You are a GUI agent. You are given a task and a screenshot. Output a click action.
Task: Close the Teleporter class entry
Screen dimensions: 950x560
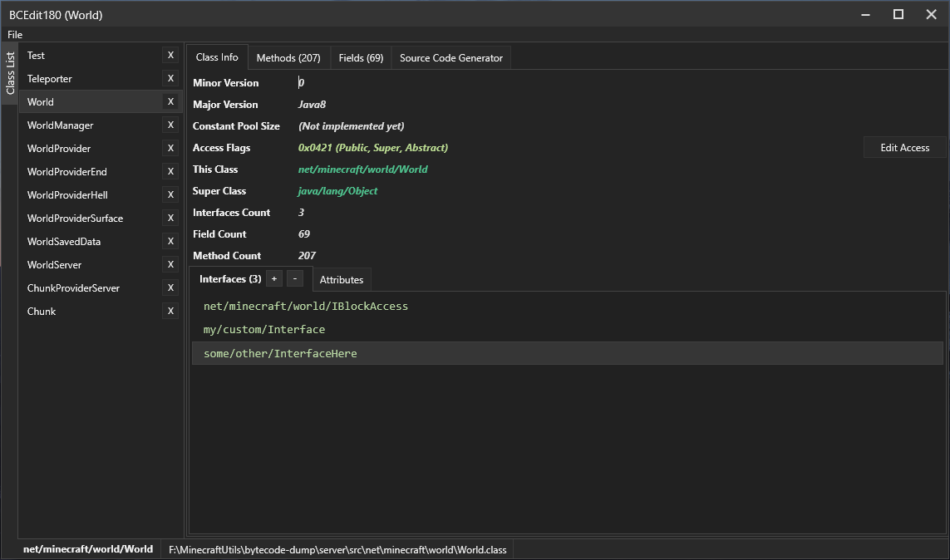170,78
